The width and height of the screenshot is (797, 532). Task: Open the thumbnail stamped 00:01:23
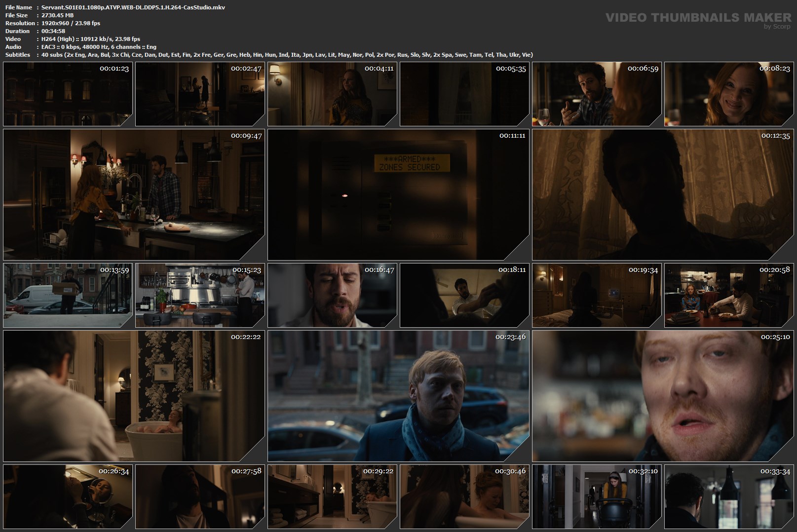68,94
